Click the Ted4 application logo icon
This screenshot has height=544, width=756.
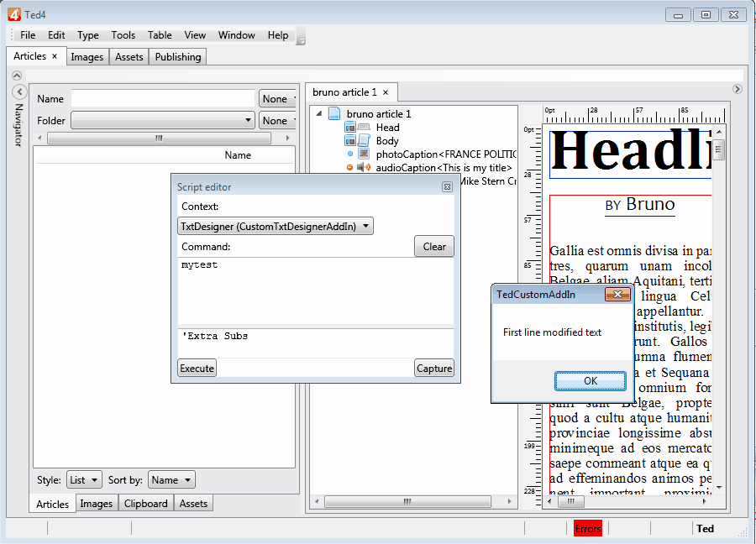[14, 14]
